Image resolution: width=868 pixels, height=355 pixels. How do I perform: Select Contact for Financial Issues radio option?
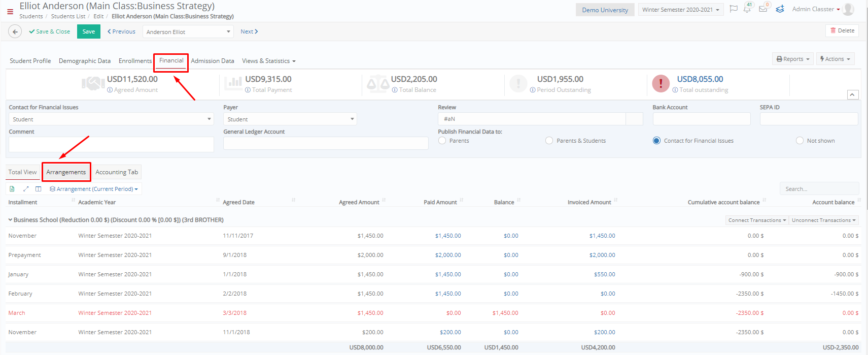coord(656,141)
